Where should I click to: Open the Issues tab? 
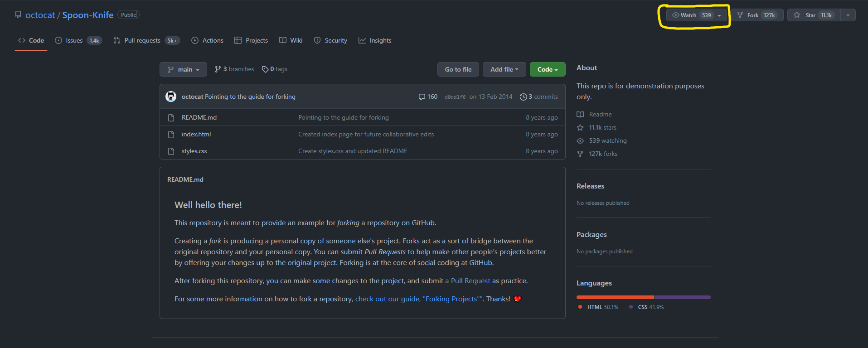pyautogui.click(x=78, y=40)
